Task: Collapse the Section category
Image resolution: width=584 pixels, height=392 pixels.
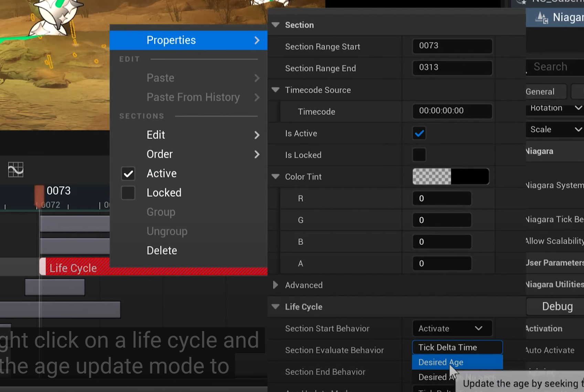Action: pos(275,25)
